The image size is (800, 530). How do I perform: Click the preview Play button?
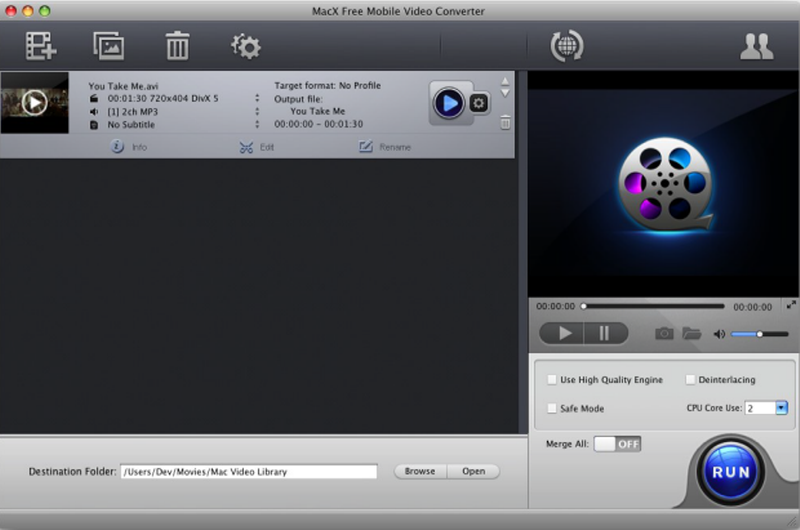[x=562, y=334]
